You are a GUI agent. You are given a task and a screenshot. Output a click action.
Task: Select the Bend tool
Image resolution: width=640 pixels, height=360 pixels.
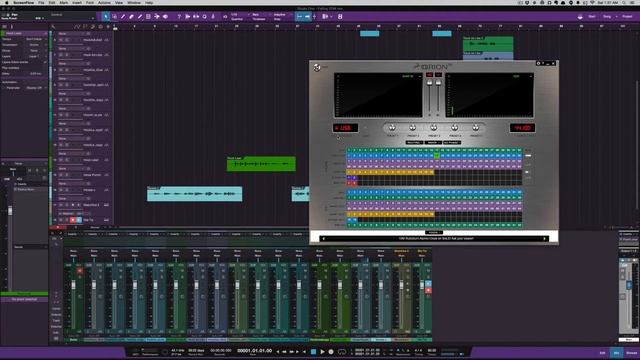point(157,17)
